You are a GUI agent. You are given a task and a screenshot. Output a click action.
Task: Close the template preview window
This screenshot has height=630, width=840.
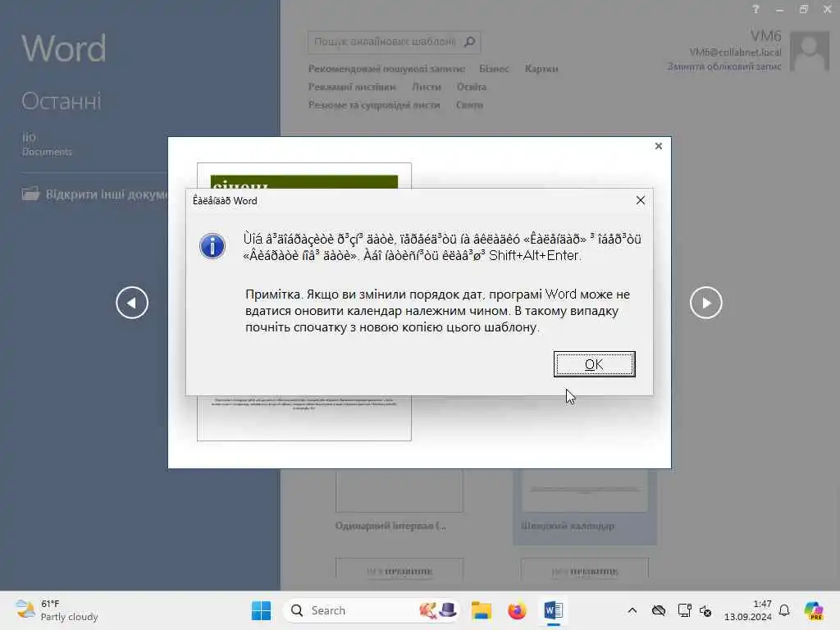(659, 146)
